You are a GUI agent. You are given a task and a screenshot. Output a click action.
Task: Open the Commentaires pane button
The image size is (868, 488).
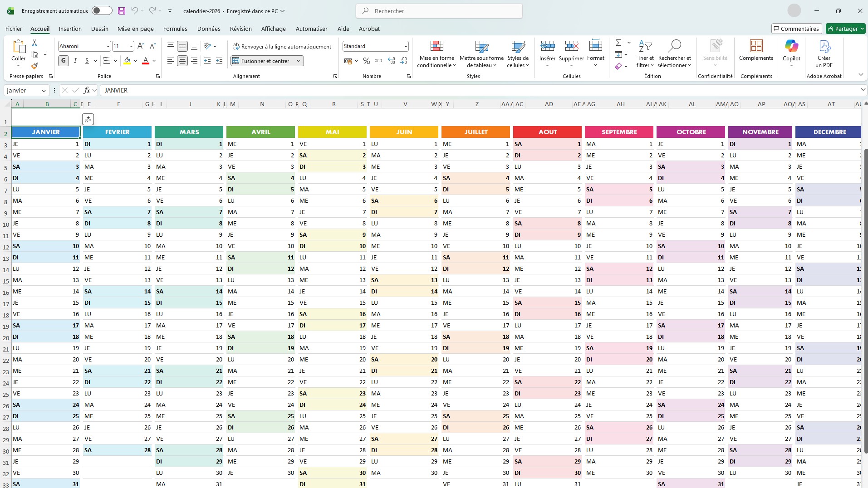coord(796,29)
